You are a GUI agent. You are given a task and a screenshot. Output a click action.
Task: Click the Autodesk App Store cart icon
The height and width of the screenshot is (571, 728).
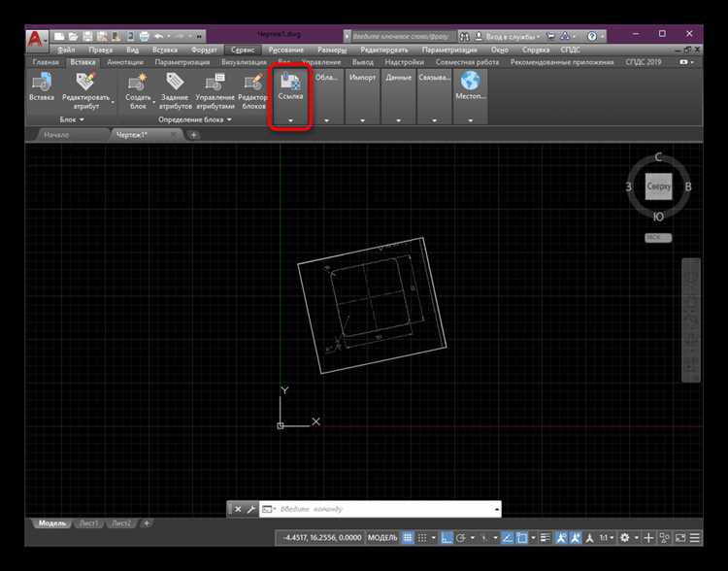click(x=550, y=36)
